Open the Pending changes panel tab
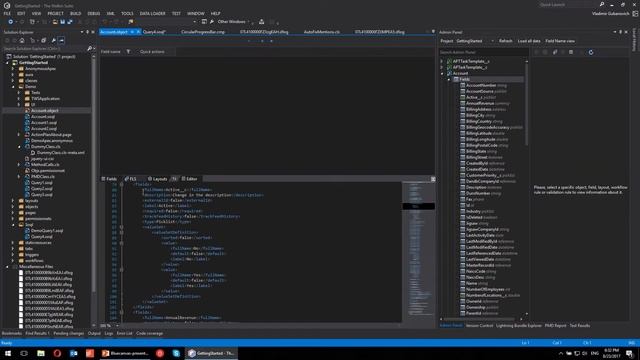 (69, 333)
